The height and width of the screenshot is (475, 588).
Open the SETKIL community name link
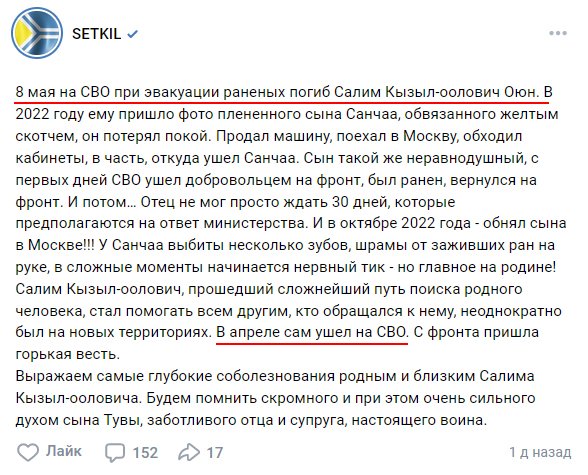pos(96,34)
